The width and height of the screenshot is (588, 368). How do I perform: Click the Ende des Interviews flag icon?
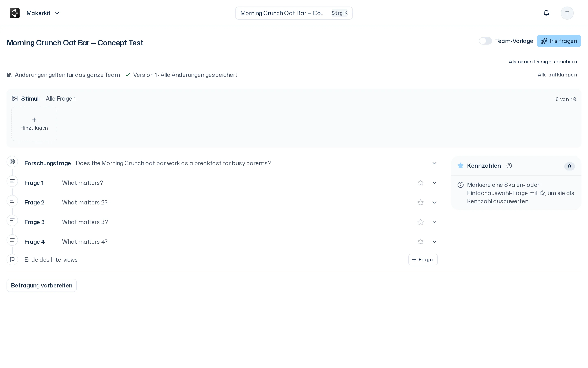(12, 260)
